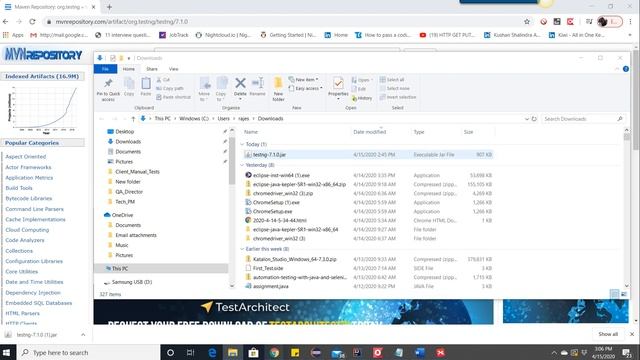
Task: Click Pin to Quick access icon
Action: [108, 84]
